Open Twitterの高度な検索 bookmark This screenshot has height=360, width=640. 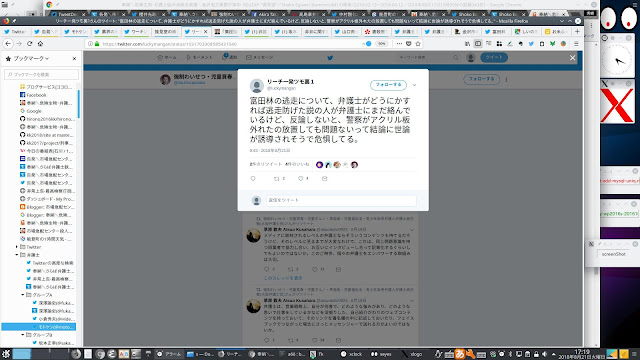50,263
